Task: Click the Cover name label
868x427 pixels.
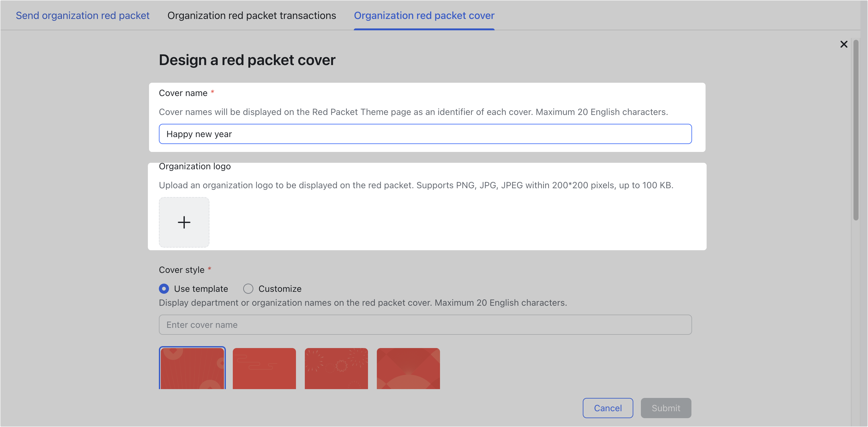Action: click(183, 93)
